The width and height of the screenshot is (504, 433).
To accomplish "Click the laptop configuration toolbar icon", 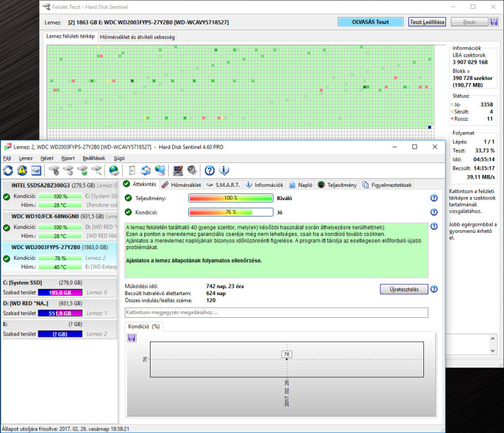I will click(178, 171).
